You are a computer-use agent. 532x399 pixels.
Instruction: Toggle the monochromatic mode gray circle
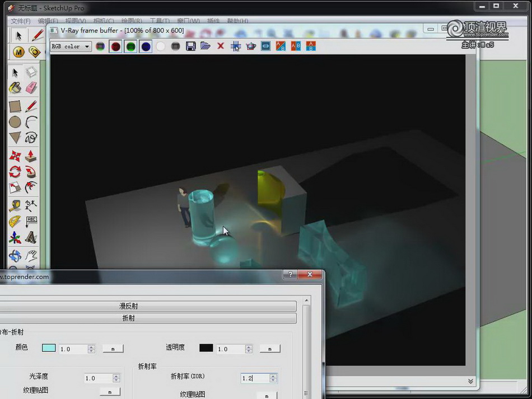coord(175,46)
